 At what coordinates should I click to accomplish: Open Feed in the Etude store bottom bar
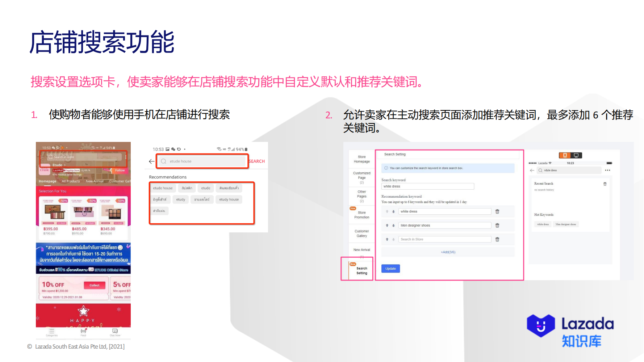coord(84,332)
